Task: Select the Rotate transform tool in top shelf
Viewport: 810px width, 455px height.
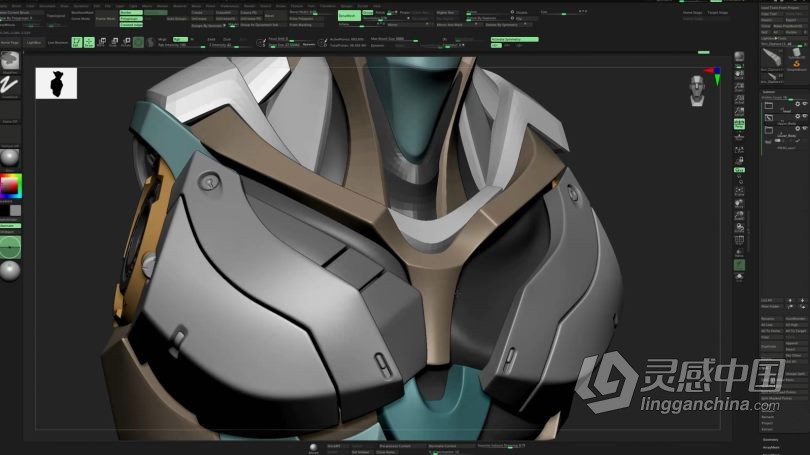Action: (x=127, y=42)
